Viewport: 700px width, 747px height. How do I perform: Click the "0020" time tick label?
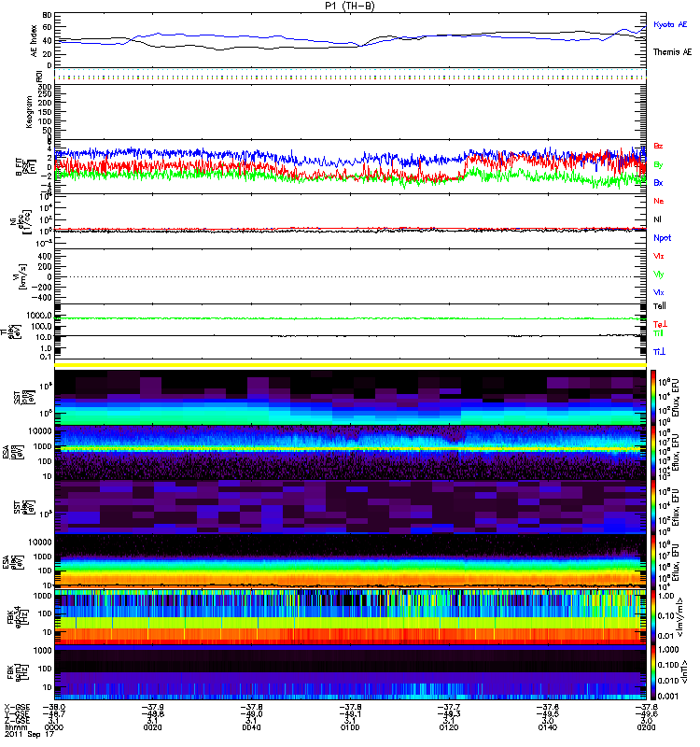pyautogui.click(x=153, y=727)
